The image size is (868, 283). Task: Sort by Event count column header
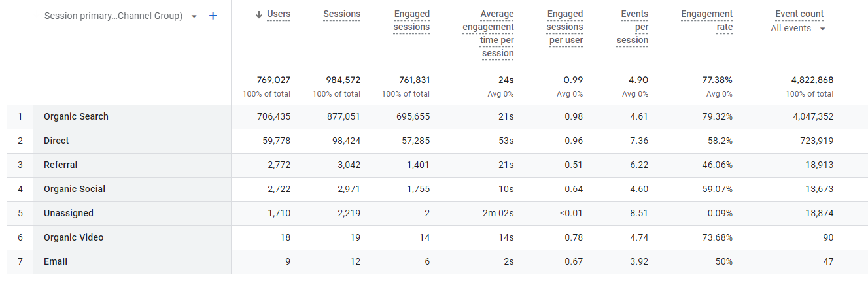(799, 14)
